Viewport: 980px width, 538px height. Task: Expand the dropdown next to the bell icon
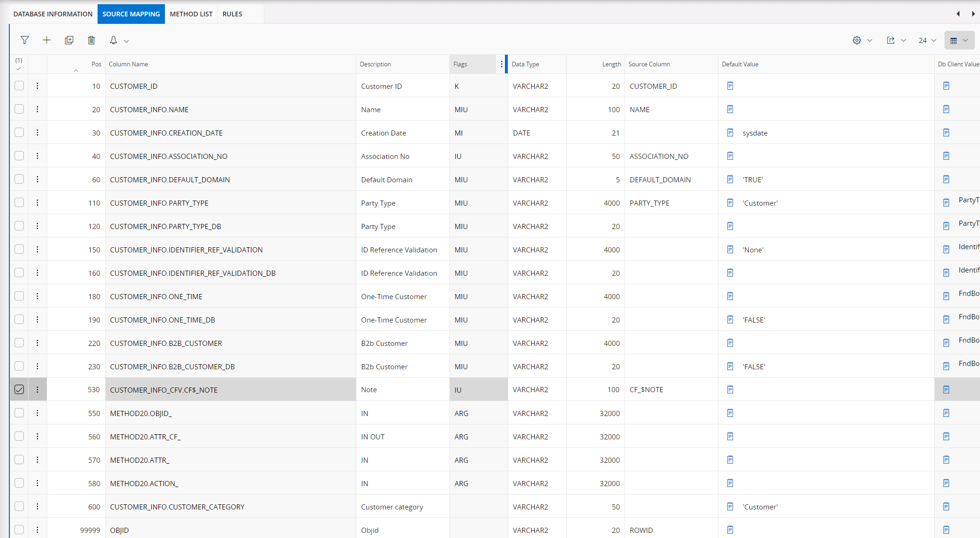tap(126, 40)
